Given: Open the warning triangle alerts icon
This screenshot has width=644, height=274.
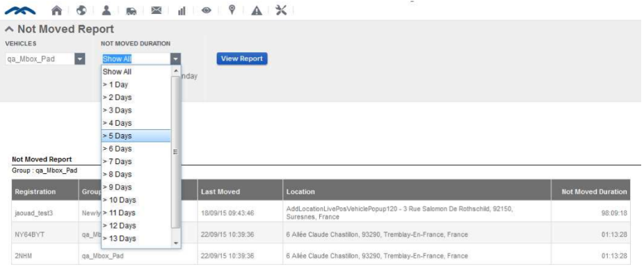Looking at the screenshot, I should [257, 11].
